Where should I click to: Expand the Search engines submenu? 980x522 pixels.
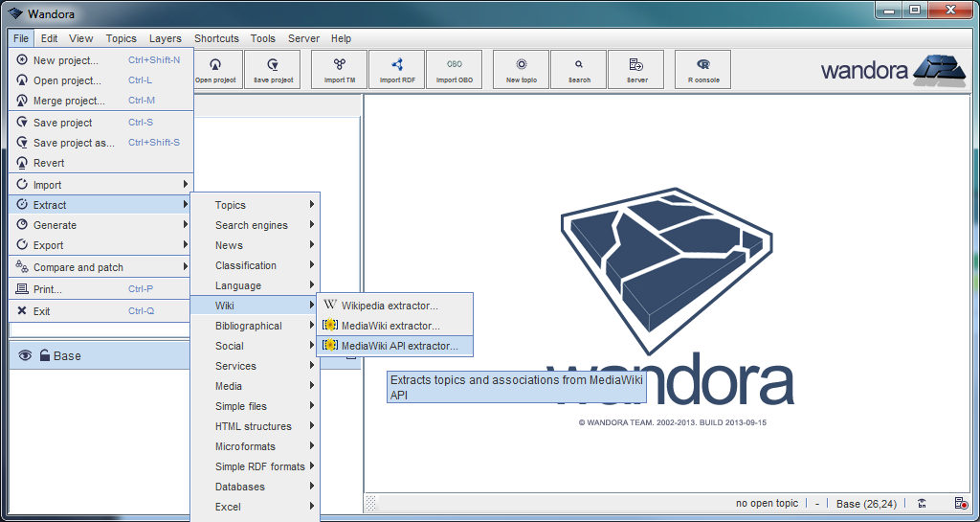(x=254, y=225)
